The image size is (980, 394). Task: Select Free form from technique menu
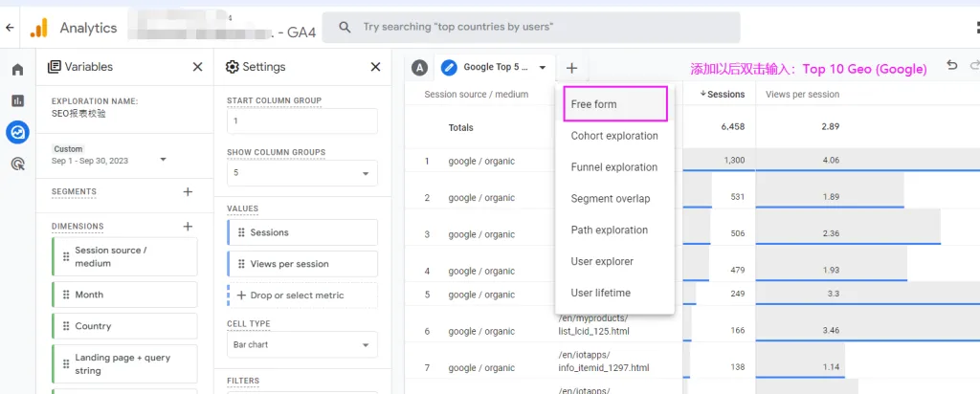(x=614, y=104)
